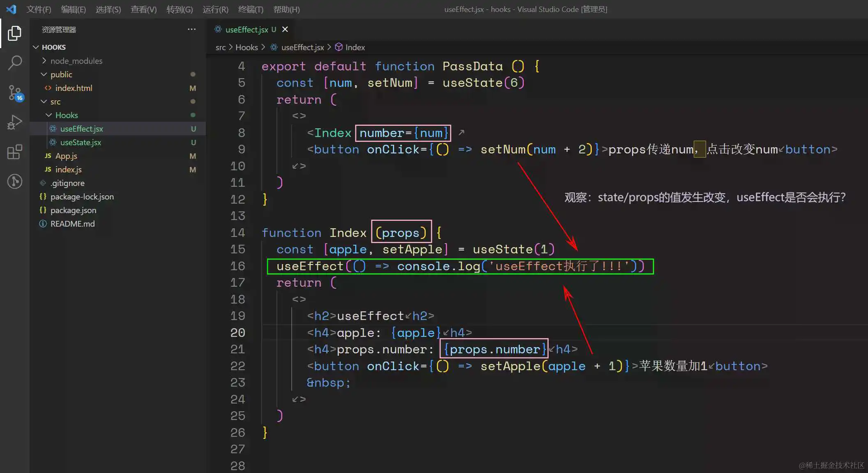Open the Explorer view in the activity bar
The height and width of the screenshot is (473, 868).
coord(15,33)
